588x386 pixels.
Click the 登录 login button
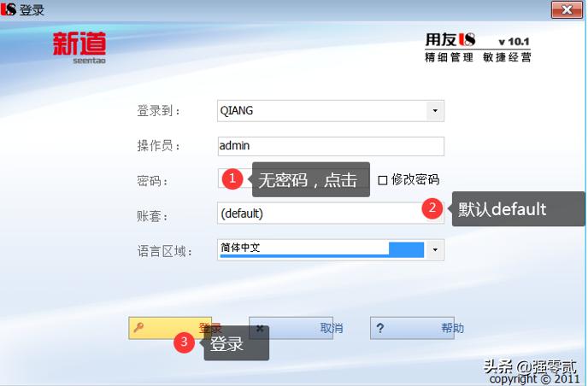[x=170, y=328]
